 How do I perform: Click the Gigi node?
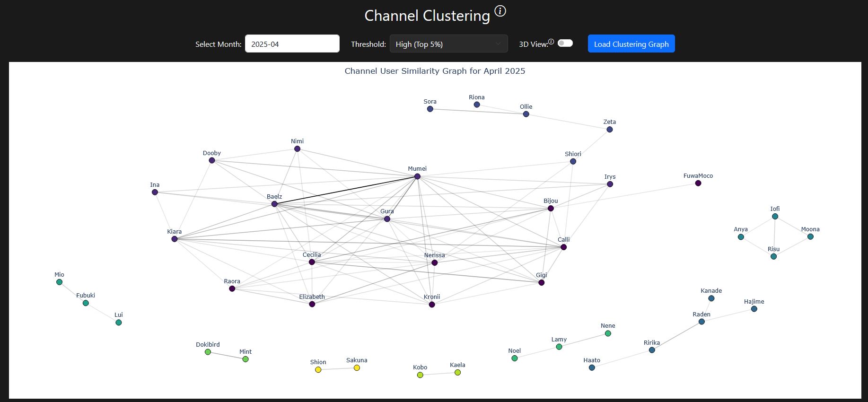[x=541, y=282]
